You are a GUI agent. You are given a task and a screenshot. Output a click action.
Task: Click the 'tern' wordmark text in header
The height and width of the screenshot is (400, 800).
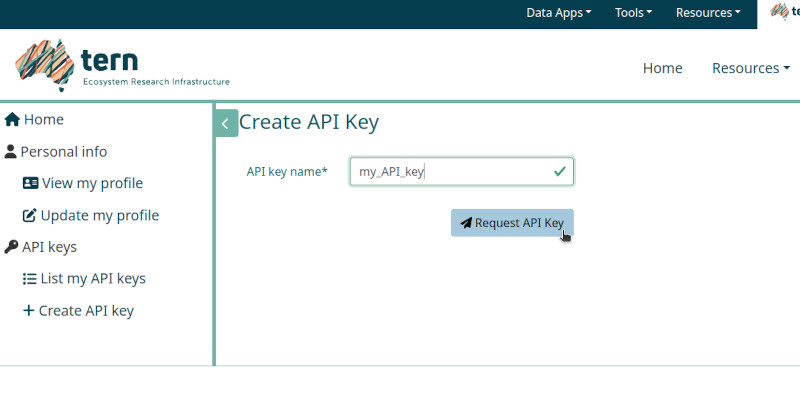point(110,60)
